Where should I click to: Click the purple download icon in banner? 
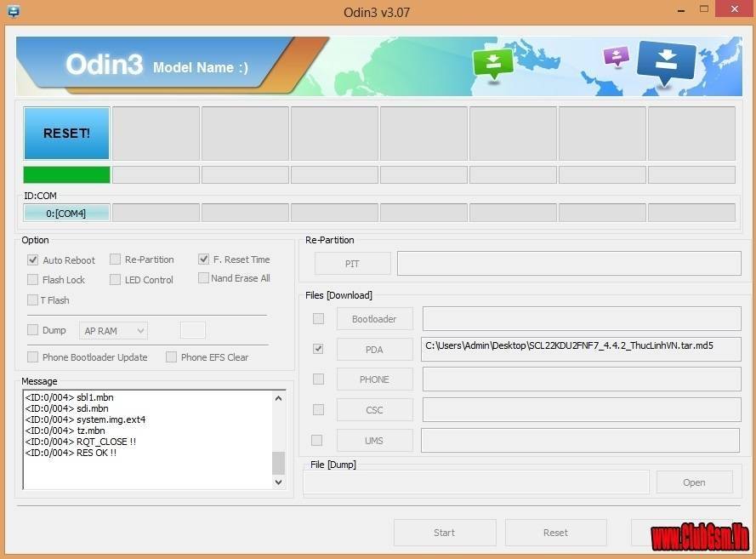pos(617,56)
